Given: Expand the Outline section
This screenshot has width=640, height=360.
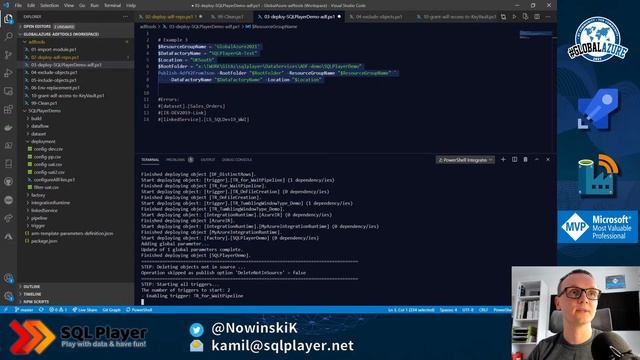Looking at the screenshot, I should coord(76,287).
